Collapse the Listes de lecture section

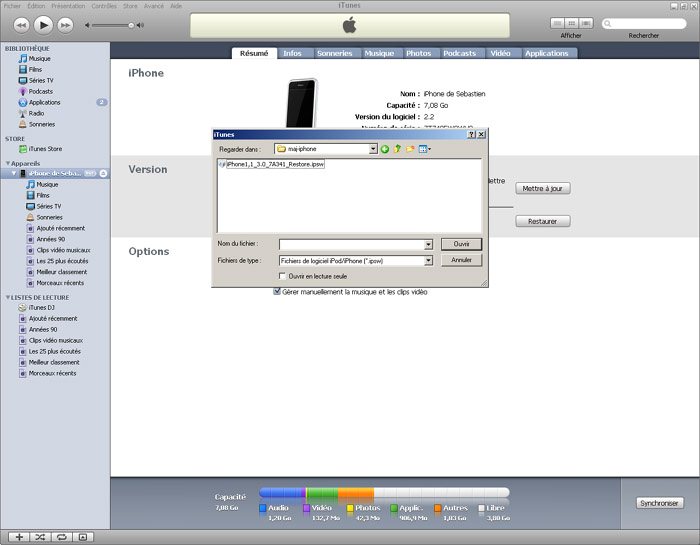(8, 297)
